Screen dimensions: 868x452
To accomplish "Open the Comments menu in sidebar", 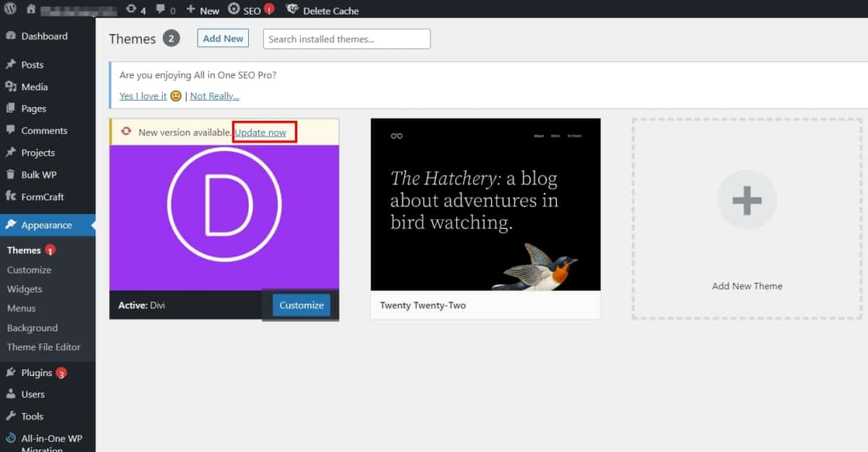I will 44,130.
